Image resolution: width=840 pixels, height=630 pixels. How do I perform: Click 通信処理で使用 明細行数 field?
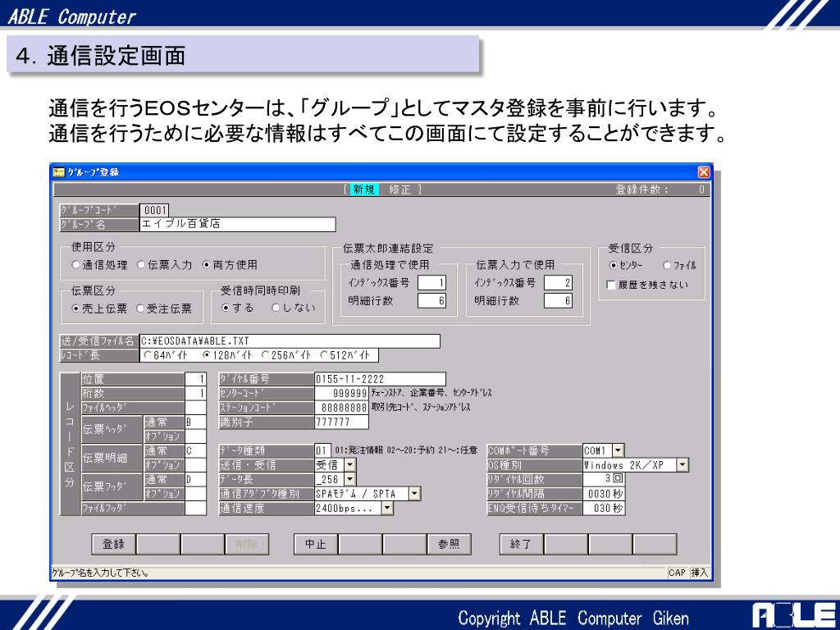coord(431,301)
